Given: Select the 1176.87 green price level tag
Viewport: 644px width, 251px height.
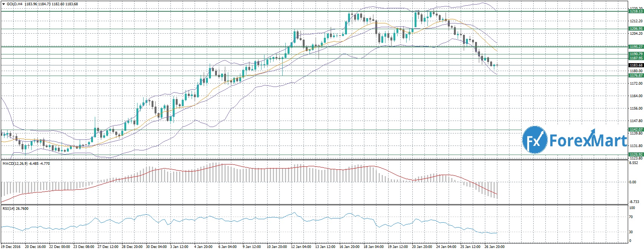Looking at the screenshot, I should [x=636, y=76].
